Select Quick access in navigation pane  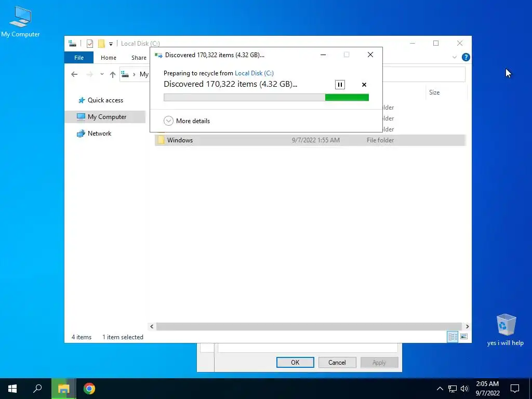(x=105, y=100)
